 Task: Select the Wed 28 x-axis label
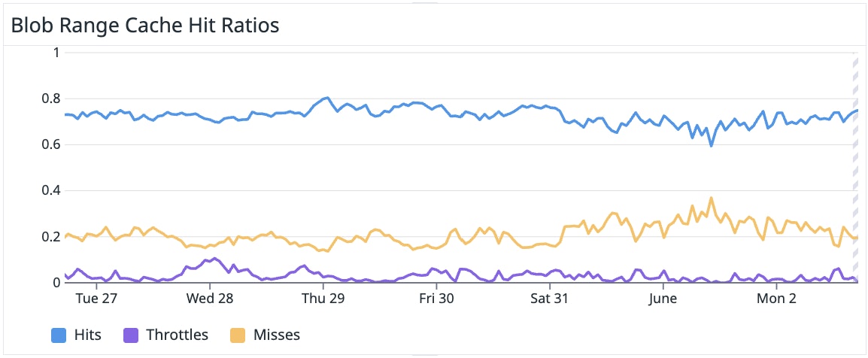point(210,299)
